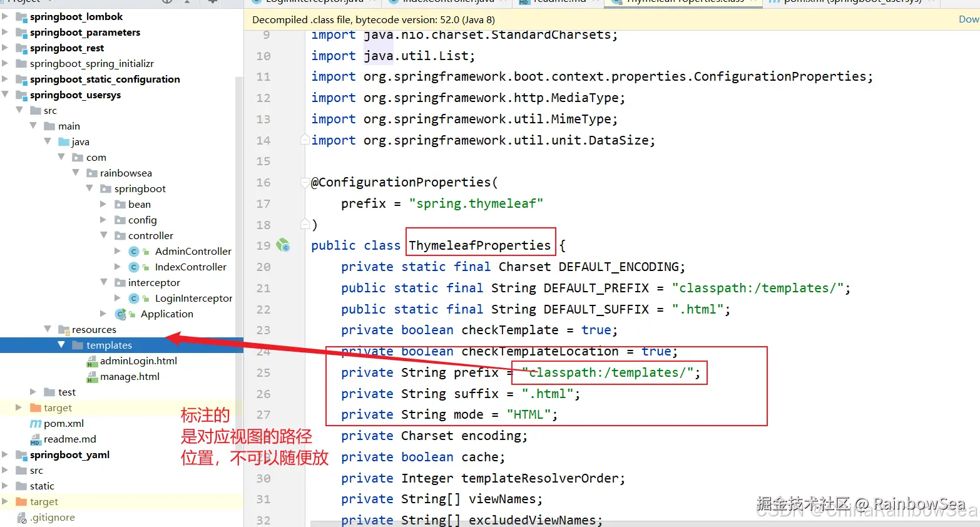Click the springboot_yaml module folder icon
This screenshot has height=527, width=980.
point(21,455)
